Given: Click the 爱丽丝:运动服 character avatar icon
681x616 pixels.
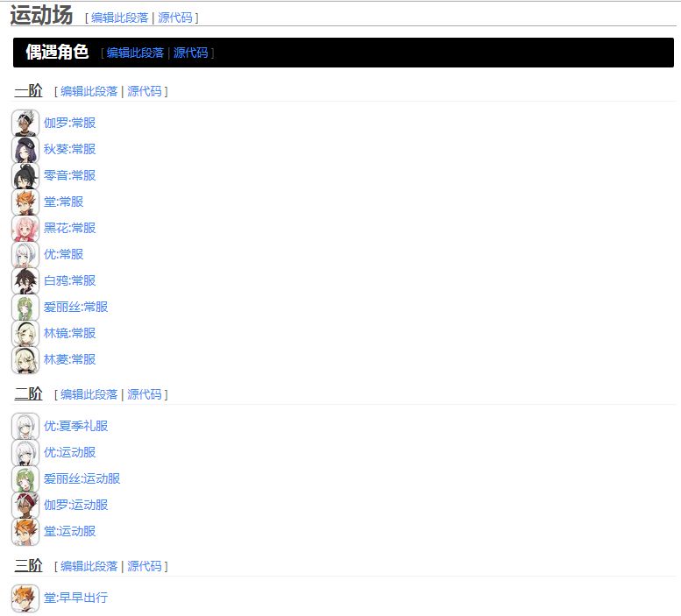Looking at the screenshot, I should [x=25, y=478].
